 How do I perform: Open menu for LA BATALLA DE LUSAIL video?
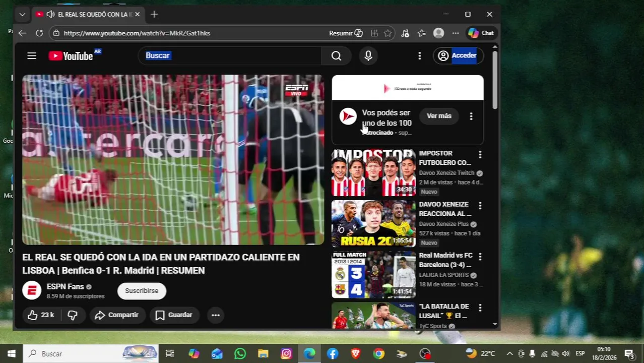click(480, 308)
